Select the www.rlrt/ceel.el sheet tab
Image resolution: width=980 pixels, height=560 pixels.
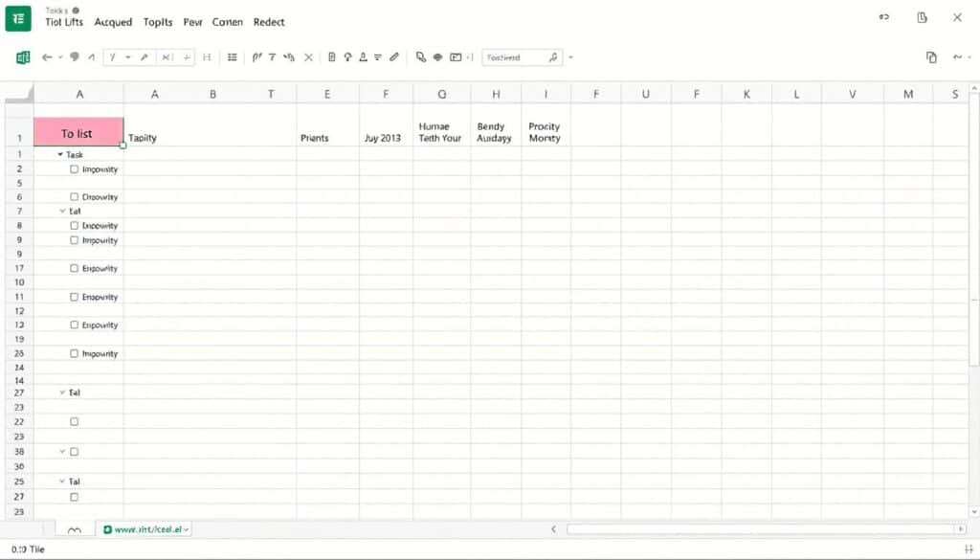pyautogui.click(x=145, y=529)
